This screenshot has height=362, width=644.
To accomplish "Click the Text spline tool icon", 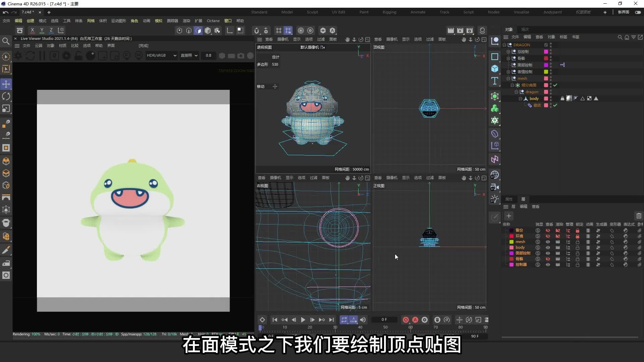I will (x=495, y=81).
